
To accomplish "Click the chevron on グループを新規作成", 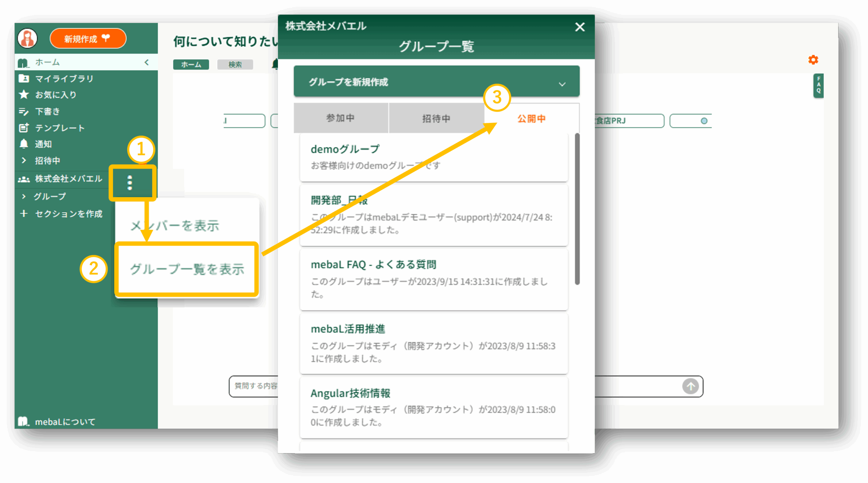I will coord(562,84).
